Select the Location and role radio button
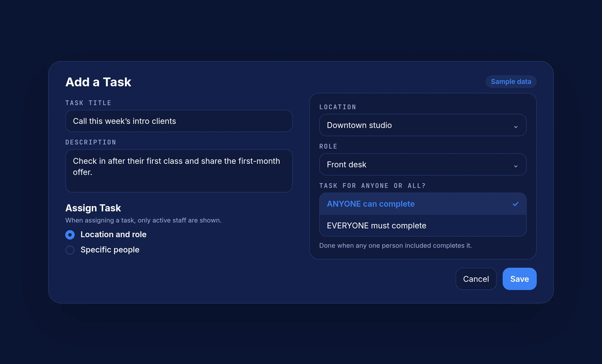This screenshot has width=602, height=364. (x=70, y=235)
